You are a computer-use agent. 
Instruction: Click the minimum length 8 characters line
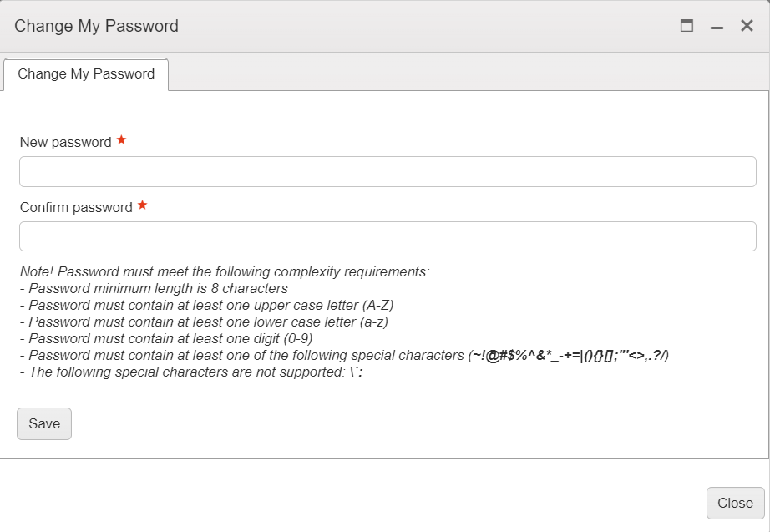pyautogui.click(x=154, y=289)
